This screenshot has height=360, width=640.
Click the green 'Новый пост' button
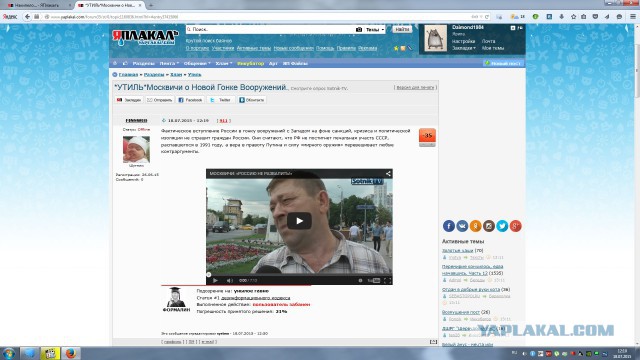pos(503,63)
